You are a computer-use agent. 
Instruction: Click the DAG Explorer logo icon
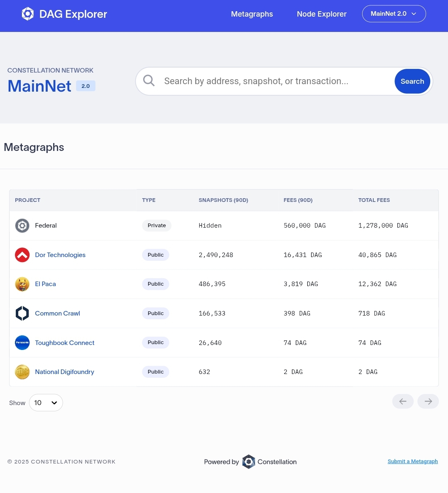pos(28,14)
